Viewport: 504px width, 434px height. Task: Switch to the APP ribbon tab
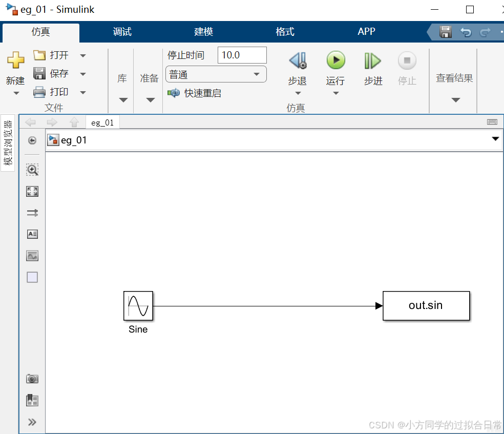coord(366,31)
